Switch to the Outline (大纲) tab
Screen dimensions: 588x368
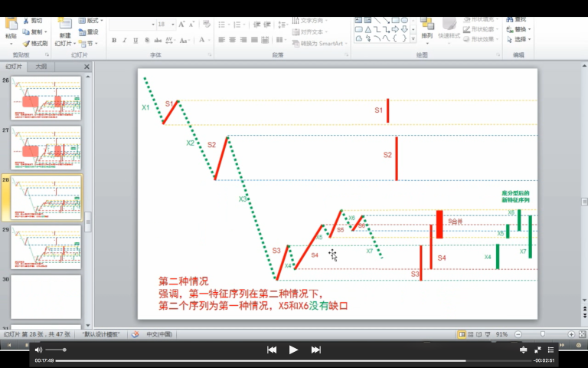[x=41, y=67]
